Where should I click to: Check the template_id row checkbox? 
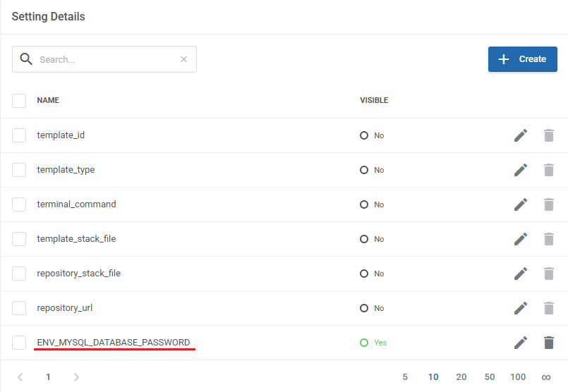tap(19, 135)
